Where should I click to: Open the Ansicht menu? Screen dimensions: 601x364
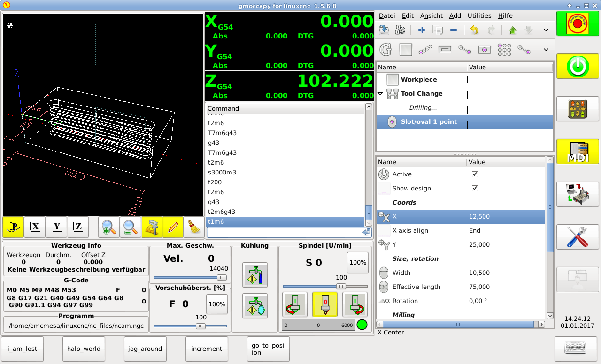[431, 15]
